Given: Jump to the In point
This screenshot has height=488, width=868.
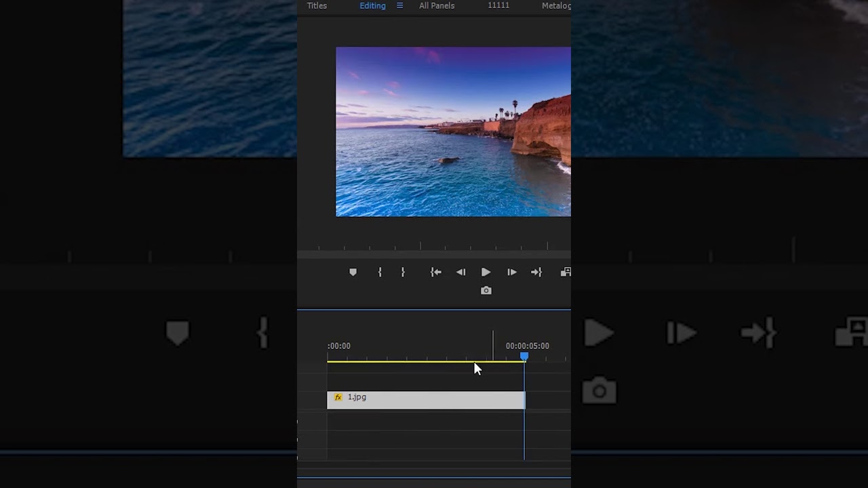Looking at the screenshot, I should point(436,272).
